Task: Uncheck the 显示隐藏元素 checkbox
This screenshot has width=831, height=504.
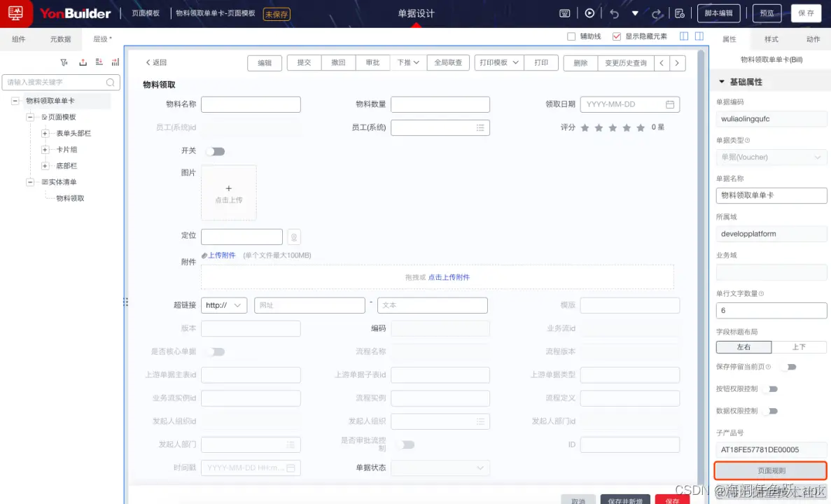Action: (616, 36)
